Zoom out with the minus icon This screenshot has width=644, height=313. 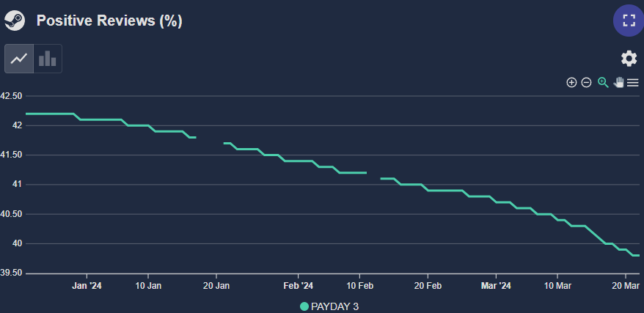coord(587,82)
